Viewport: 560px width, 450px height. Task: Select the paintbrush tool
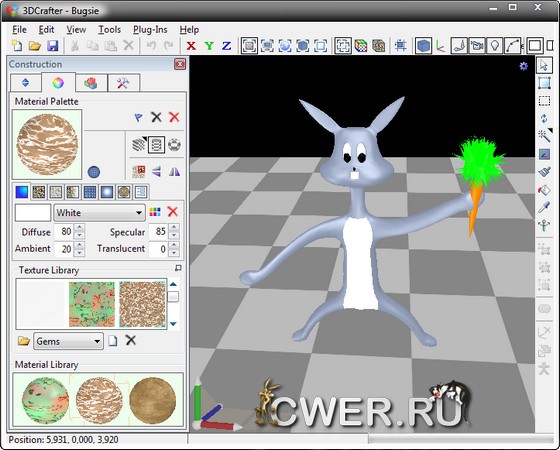pos(544,172)
